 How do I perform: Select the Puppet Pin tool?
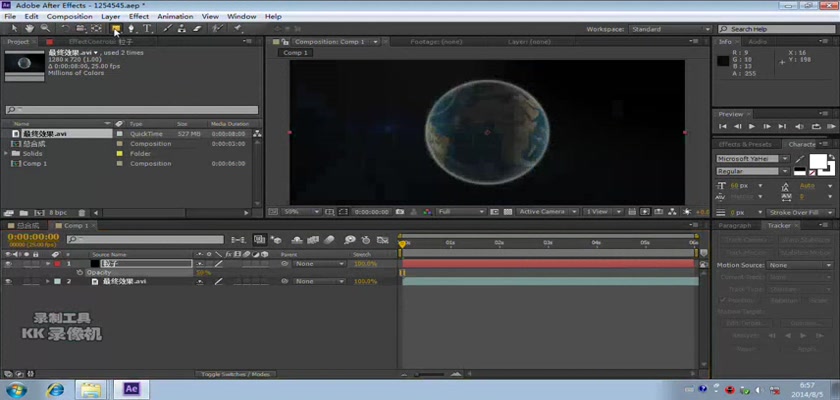238,29
